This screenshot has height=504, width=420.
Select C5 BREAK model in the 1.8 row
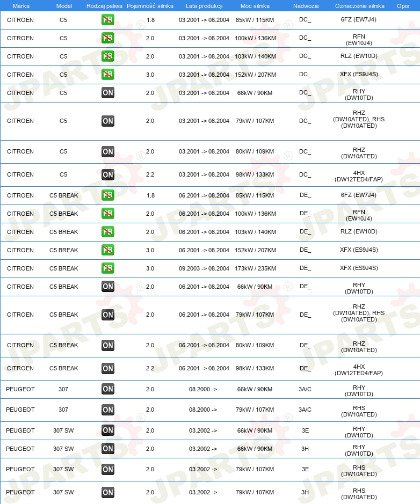point(64,195)
